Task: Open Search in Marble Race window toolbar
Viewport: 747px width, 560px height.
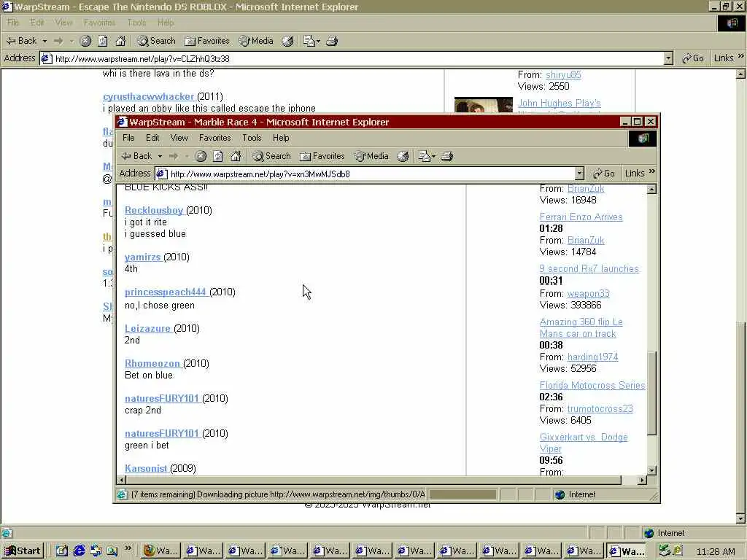Action: click(271, 156)
